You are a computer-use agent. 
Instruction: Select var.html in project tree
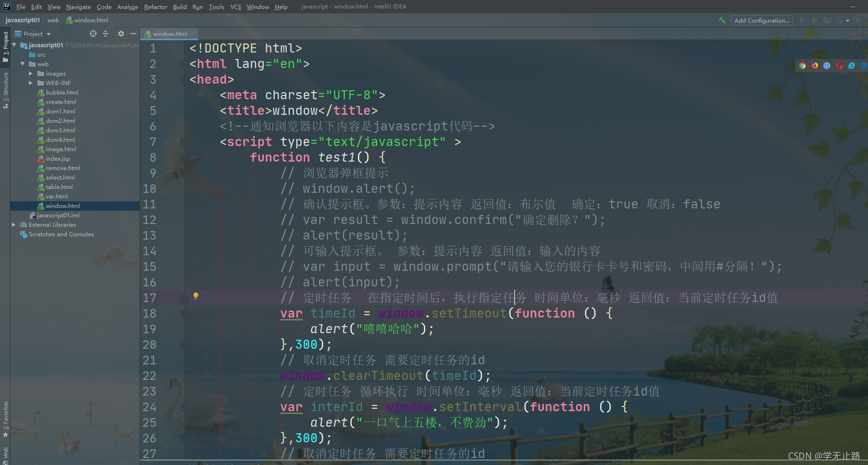click(x=56, y=196)
